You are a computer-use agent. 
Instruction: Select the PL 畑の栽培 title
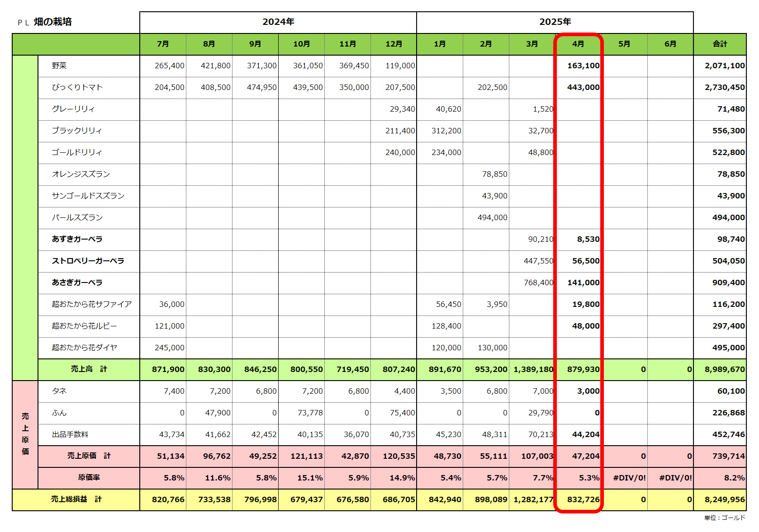tap(44, 22)
